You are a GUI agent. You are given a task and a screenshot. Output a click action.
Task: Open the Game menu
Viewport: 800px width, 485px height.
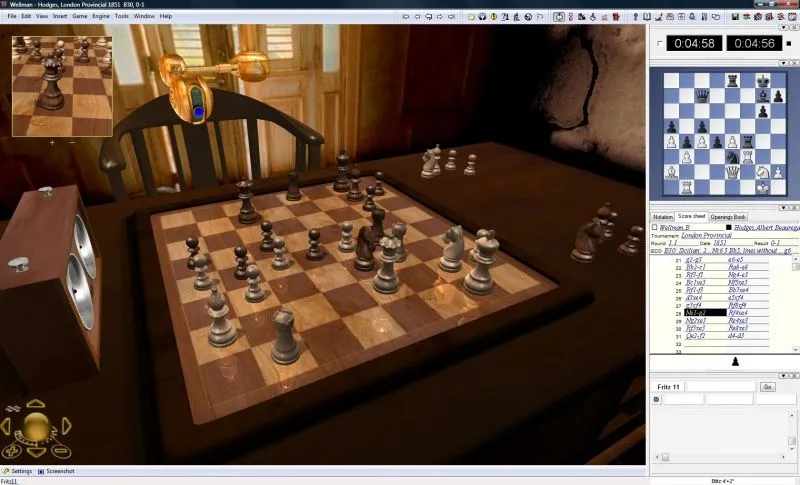coord(79,16)
